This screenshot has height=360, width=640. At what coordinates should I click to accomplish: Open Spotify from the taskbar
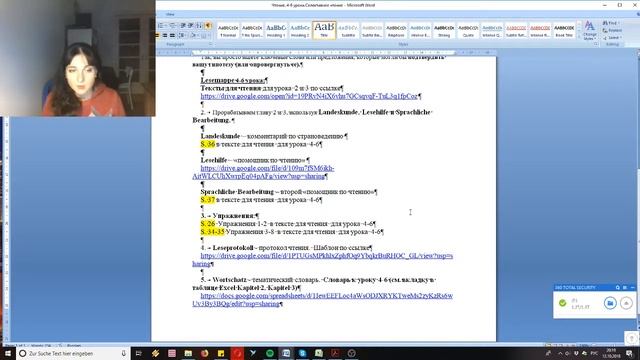point(270,353)
